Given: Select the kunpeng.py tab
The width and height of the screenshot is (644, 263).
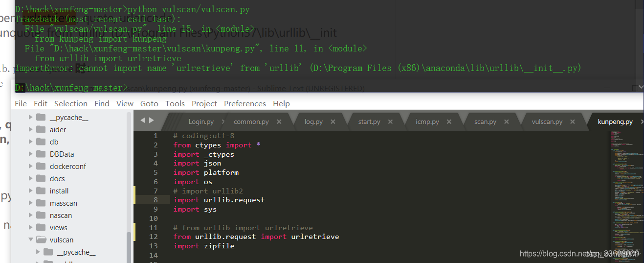Looking at the screenshot, I should pyautogui.click(x=615, y=121).
